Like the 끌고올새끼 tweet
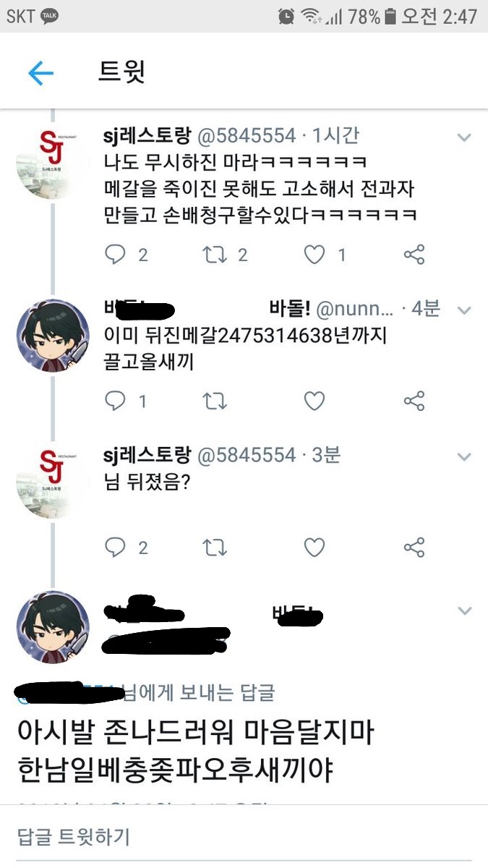 (314, 401)
